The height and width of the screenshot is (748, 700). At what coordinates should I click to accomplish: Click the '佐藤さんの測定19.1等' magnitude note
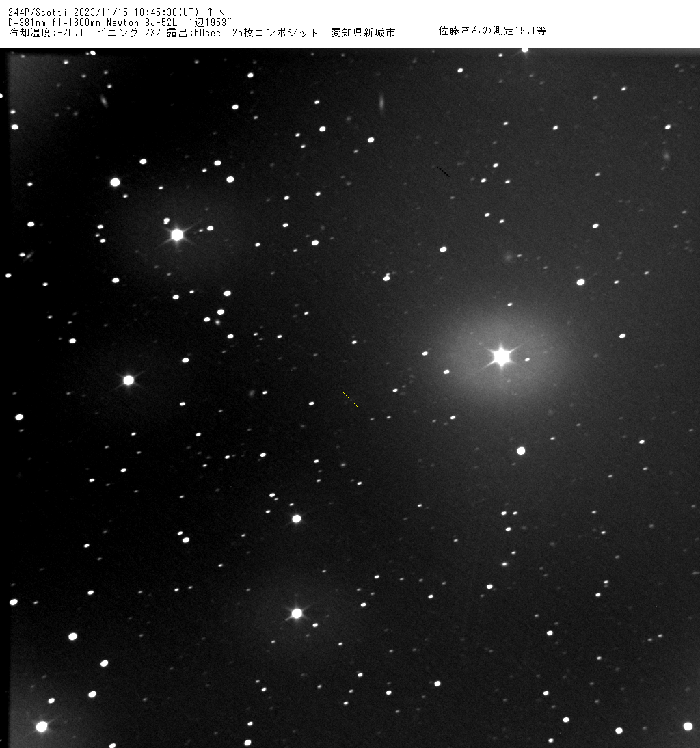coord(493,31)
